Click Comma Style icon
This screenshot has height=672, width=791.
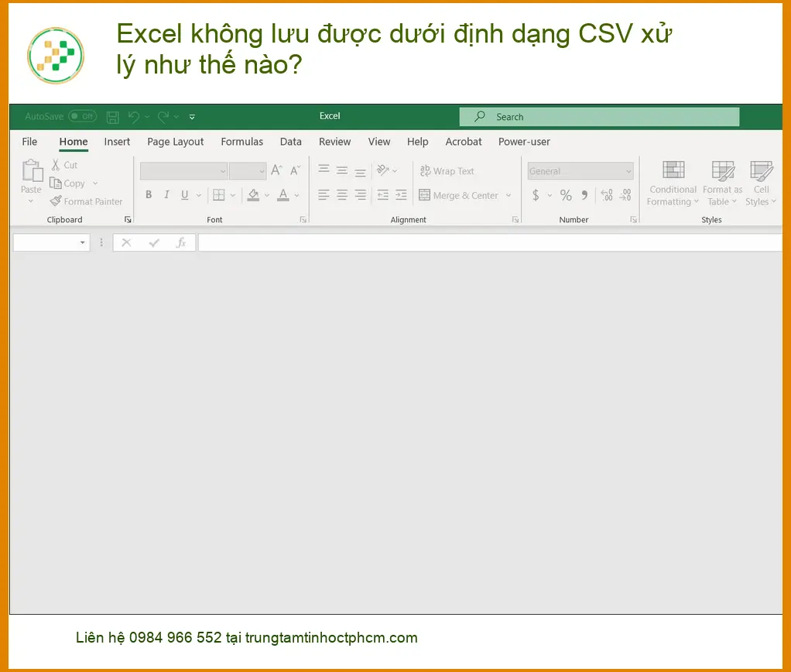(x=584, y=195)
